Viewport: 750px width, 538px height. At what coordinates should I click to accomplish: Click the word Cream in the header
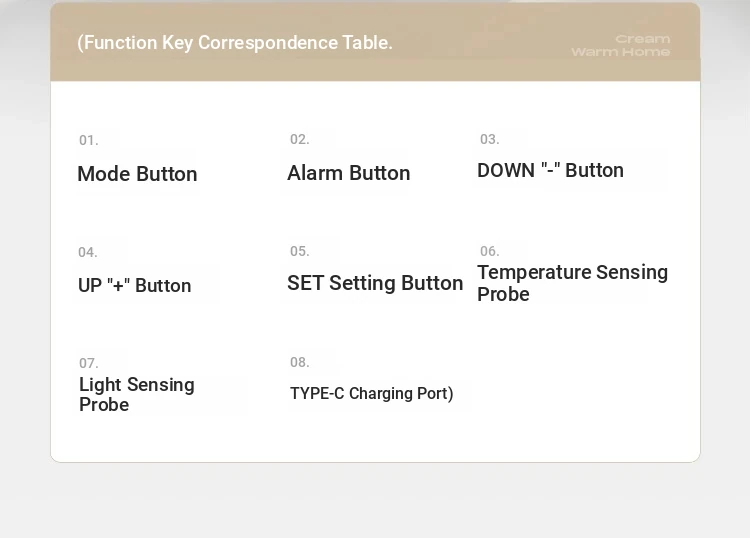click(643, 39)
